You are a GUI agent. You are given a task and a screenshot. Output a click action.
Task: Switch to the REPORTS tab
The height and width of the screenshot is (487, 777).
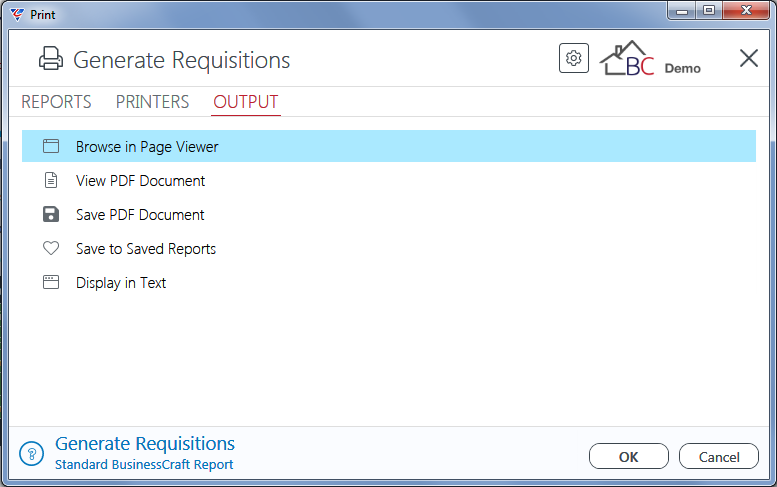coord(56,102)
